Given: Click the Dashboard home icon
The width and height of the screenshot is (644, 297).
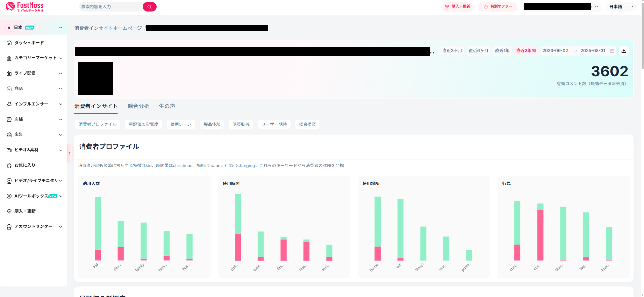Looking at the screenshot, I should pyautogui.click(x=9, y=43).
